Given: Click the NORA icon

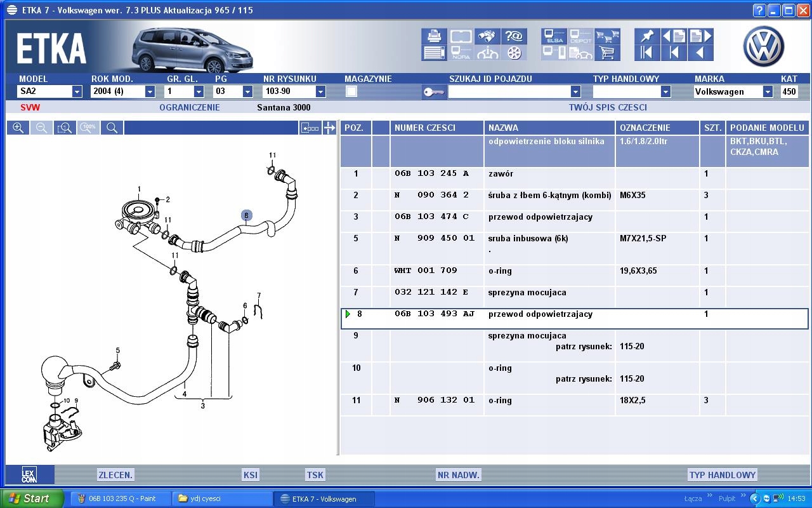Looking at the screenshot, I should point(461,53).
